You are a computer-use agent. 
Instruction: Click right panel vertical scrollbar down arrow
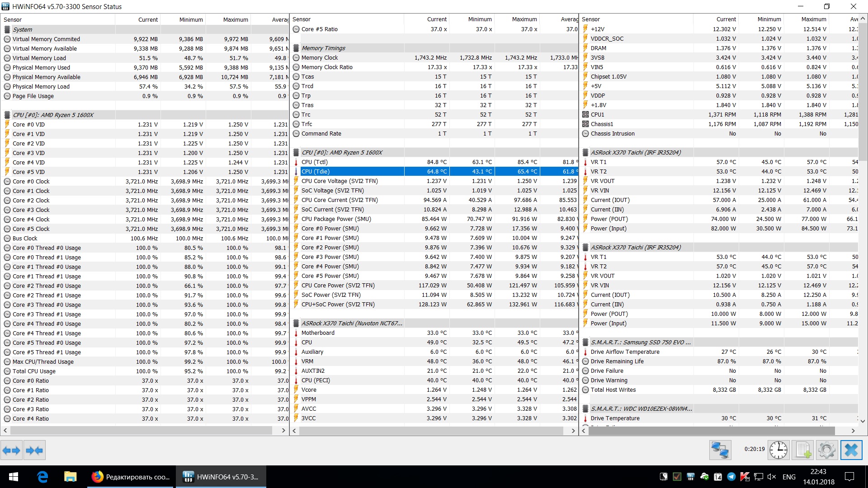tap(863, 421)
